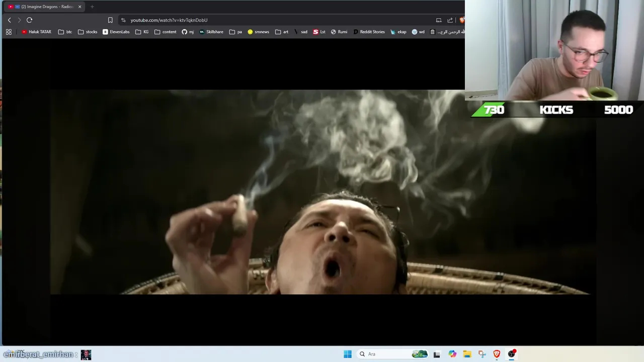Go back to the previous page
The image size is (644, 362).
pos(9,20)
